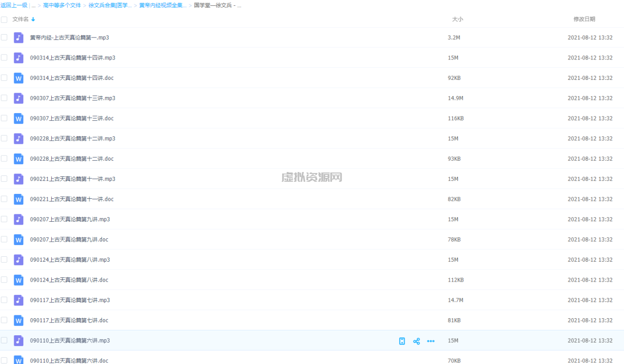Click Word icon of 090124上古天真论篇第八讲.doc

coord(19,280)
